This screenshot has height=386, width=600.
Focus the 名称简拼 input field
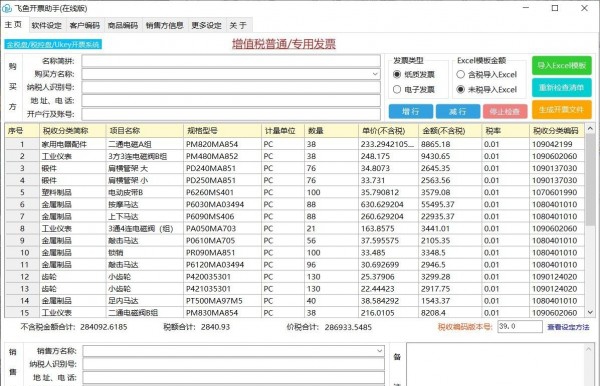click(x=231, y=61)
